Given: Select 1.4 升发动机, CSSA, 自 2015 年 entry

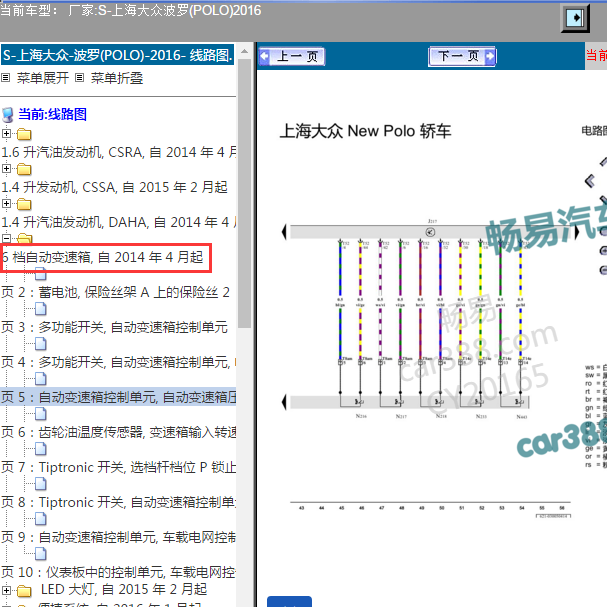Looking at the screenshot, I should coord(114,187).
